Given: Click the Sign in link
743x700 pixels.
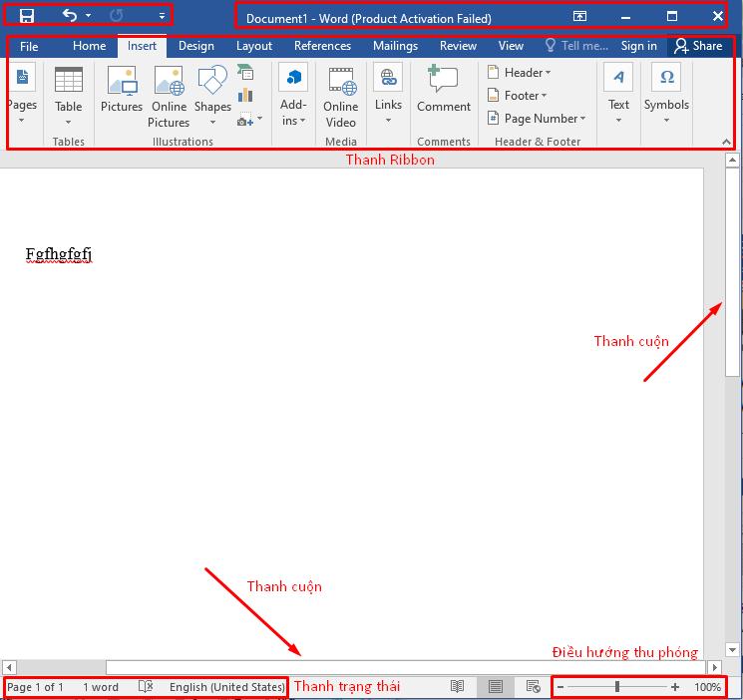Looking at the screenshot, I should (638, 46).
